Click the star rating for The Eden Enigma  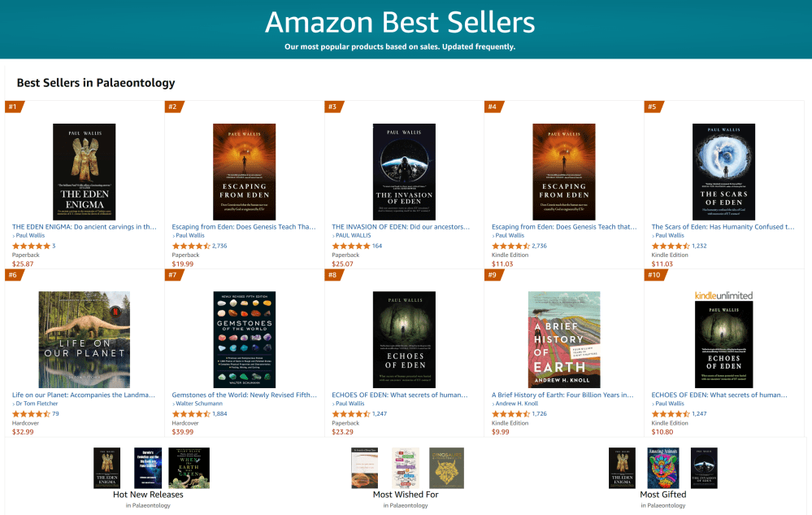[31, 246]
